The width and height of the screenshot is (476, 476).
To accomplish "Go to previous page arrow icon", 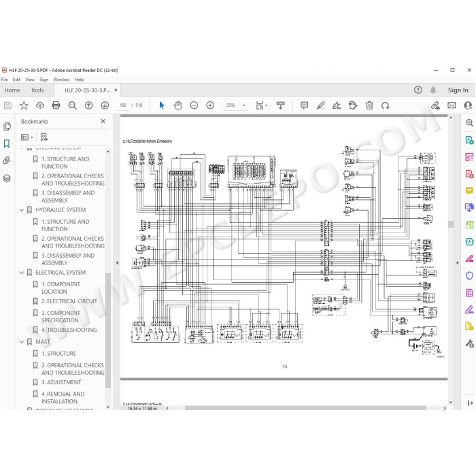I will [x=88, y=105].
